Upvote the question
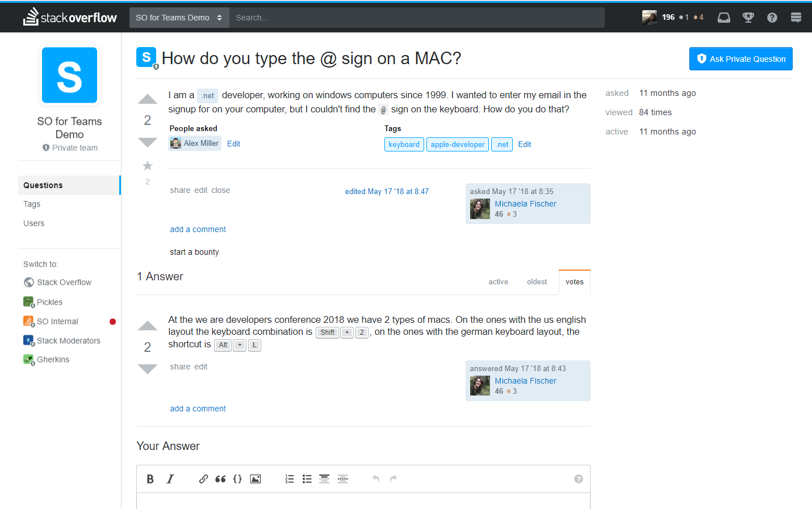The height and width of the screenshot is (509, 812). tap(148, 99)
